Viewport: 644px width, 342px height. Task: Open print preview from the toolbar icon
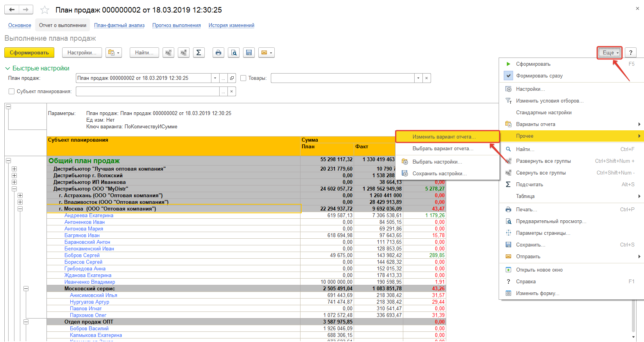234,52
